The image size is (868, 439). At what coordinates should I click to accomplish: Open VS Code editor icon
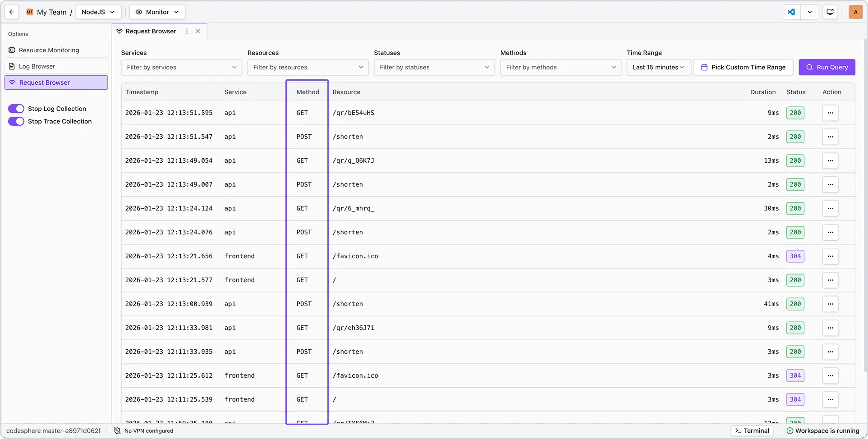791,12
